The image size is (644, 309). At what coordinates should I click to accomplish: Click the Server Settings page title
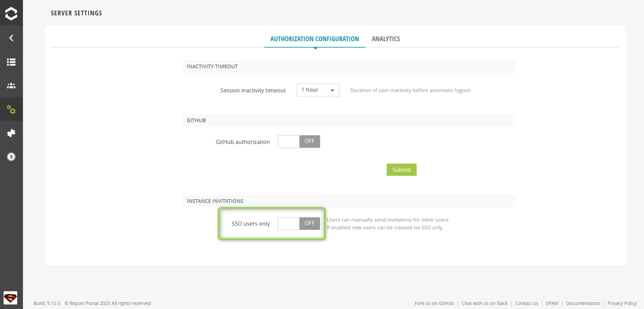tap(76, 13)
